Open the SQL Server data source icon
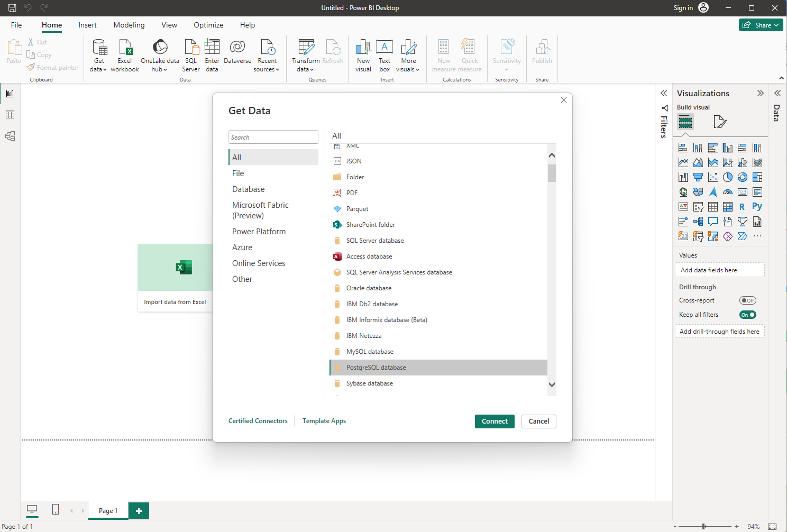Screen dimensions: 787x532 [191, 56]
